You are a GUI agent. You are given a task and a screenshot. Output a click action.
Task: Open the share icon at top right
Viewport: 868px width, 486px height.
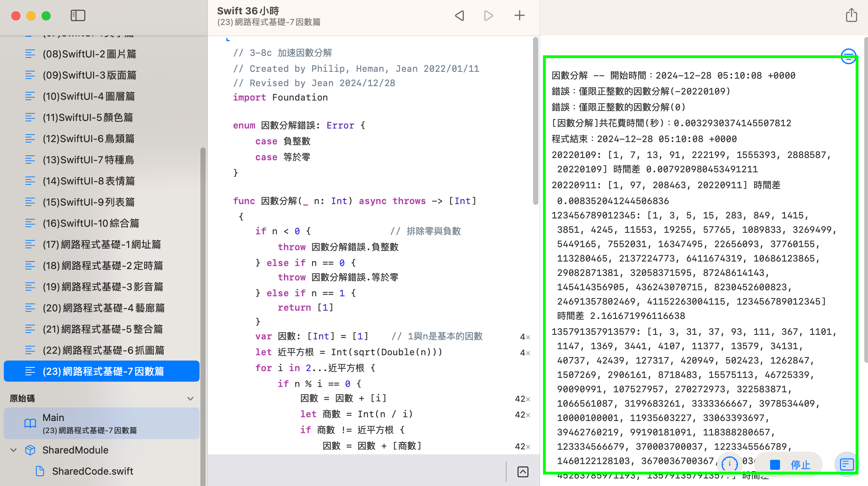tap(851, 15)
